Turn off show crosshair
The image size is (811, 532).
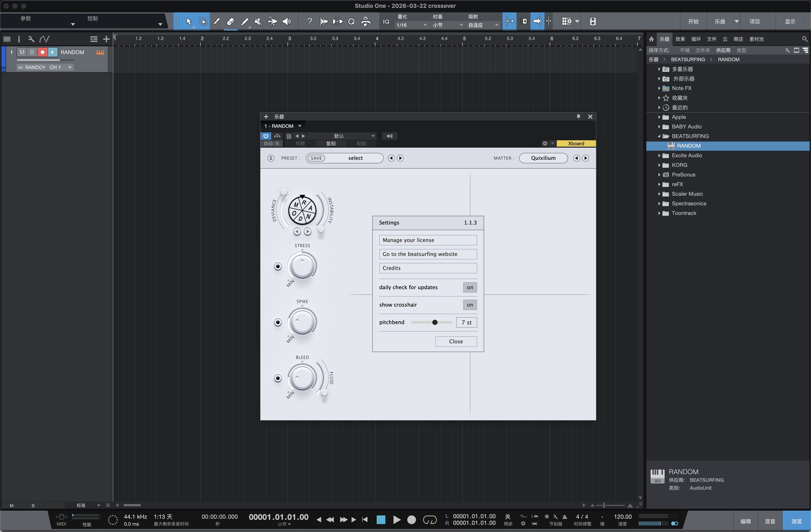[x=470, y=304]
